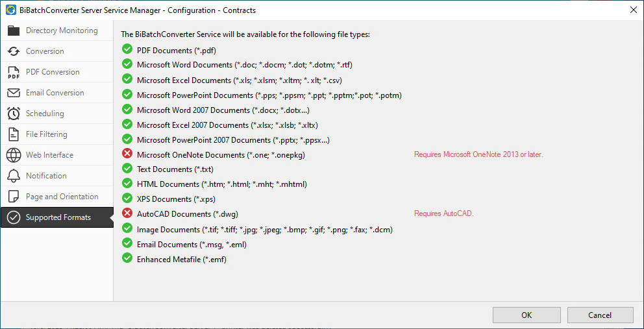This screenshot has width=644, height=329.
Task: Click the 'Requires Microsoft OneNote 2013 or later' message
Action: [478, 154]
